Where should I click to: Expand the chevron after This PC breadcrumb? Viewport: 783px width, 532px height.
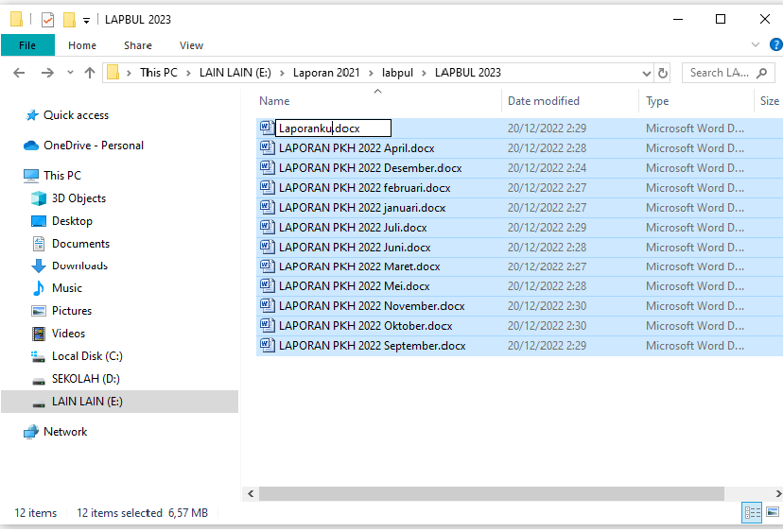[188, 73]
